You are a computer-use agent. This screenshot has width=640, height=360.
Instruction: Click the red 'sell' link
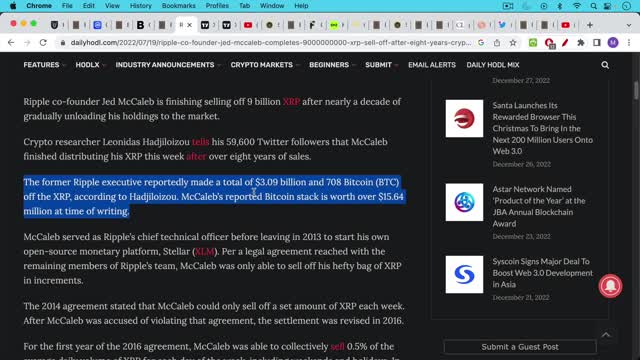(338, 347)
